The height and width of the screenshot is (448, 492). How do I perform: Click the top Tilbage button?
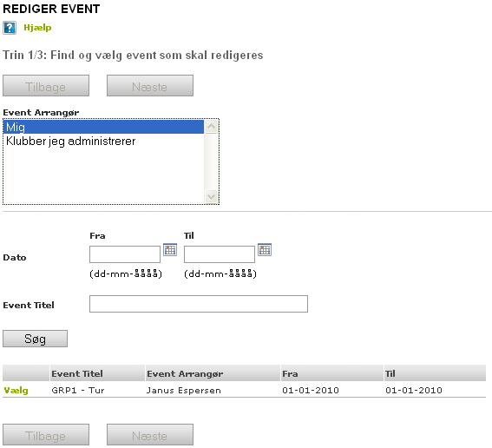tap(46, 86)
